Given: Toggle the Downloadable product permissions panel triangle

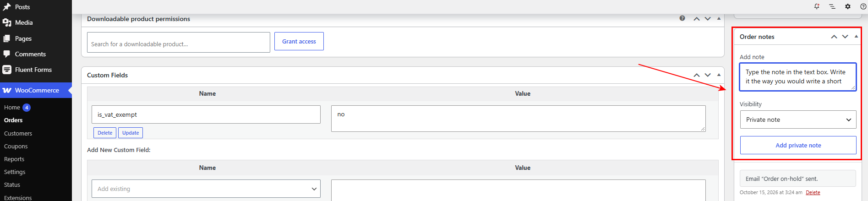Looking at the screenshot, I should (x=719, y=18).
